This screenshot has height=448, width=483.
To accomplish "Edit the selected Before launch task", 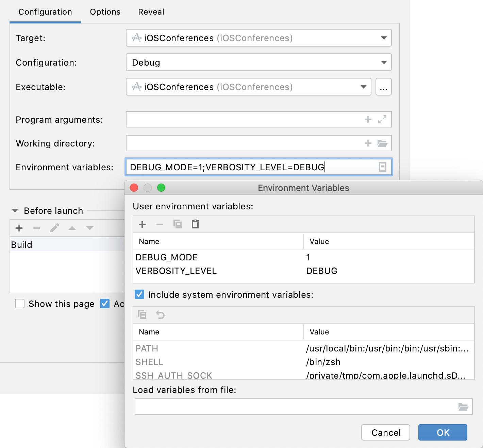I will pyautogui.click(x=54, y=228).
